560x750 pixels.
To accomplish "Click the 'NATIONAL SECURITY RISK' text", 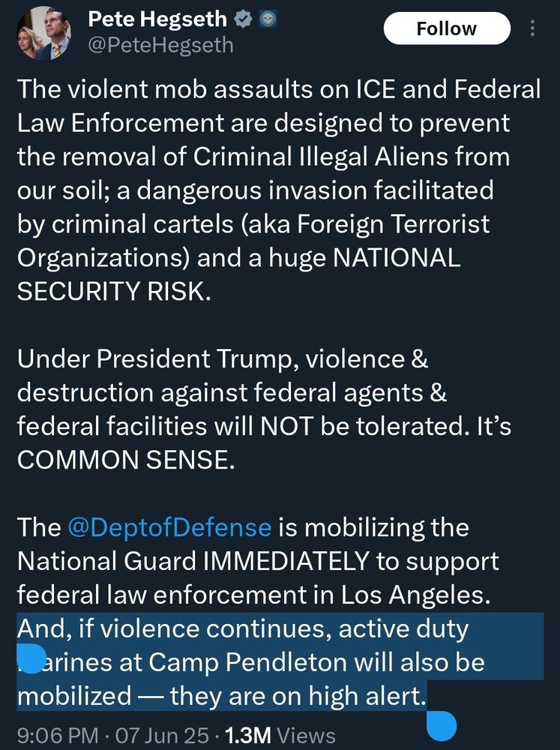I will point(238,274).
